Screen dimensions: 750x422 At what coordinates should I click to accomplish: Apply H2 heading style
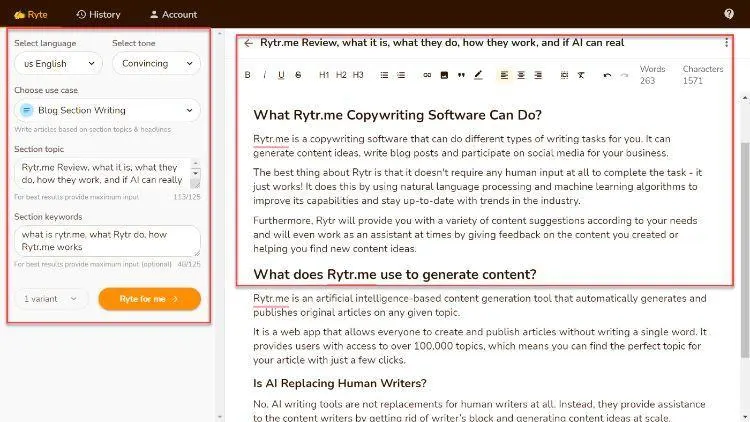tap(341, 75)
